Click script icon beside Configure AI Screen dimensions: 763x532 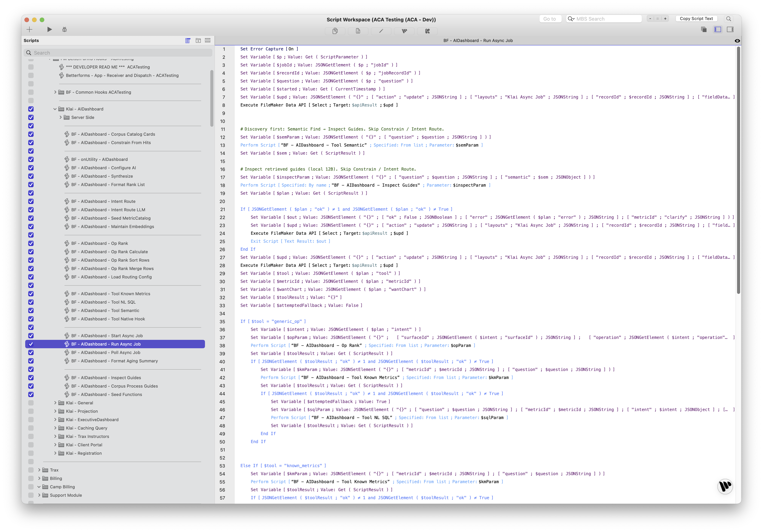pos(67,168)
